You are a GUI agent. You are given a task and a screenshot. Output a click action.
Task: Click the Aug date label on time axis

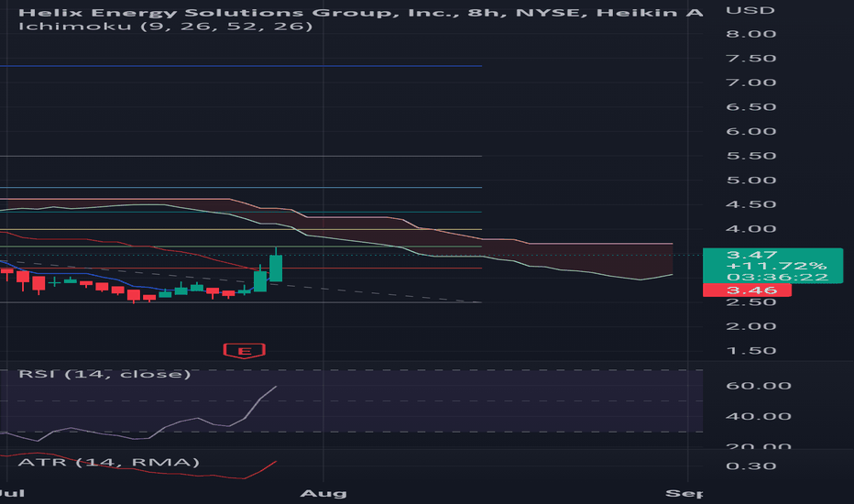click(x=323, y=494)
